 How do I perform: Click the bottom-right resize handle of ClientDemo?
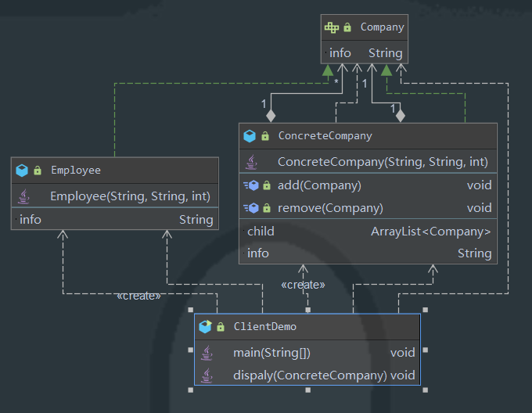[x=425, y=390]
